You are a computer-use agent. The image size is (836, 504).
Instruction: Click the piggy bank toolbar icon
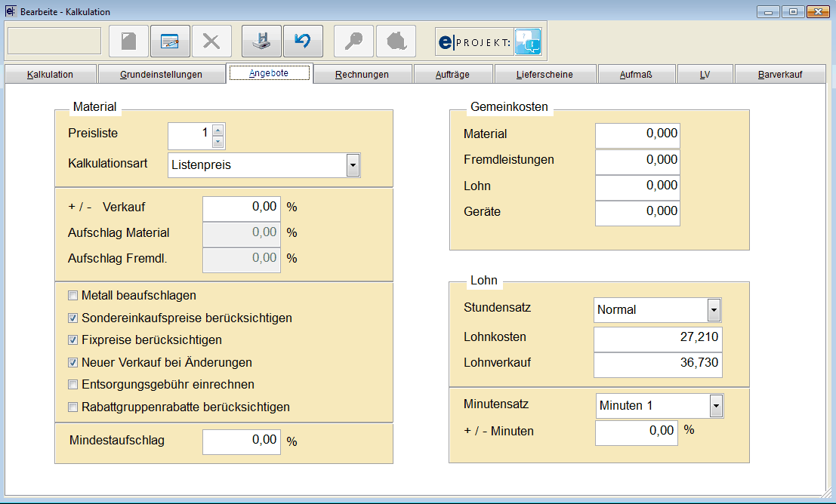(396, 41)
